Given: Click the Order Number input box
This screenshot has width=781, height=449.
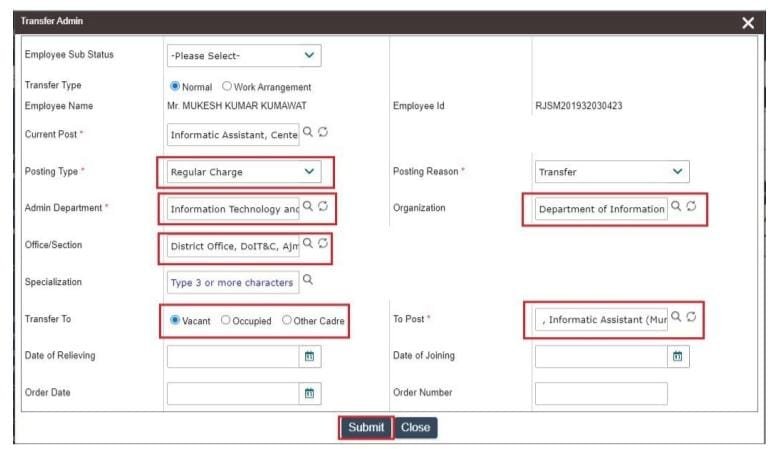Looking at the screenshot, I should click(601, 394).
